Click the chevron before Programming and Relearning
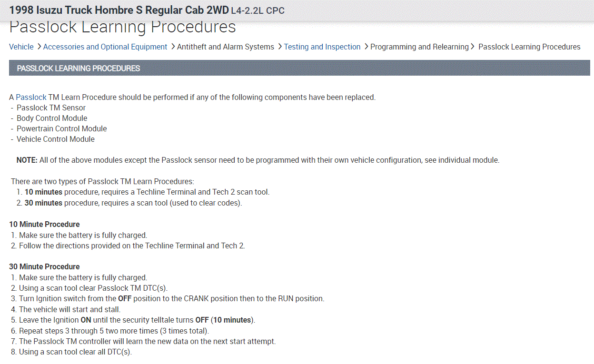Viewport: 594px width, 364px height. 366,47
